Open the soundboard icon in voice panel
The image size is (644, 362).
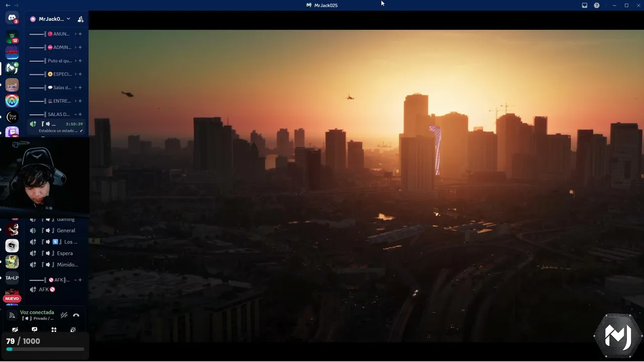[x=73, y=330]
